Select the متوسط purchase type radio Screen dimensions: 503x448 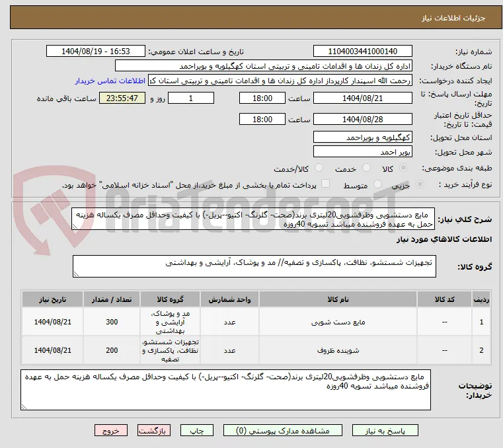coord(377,184)
